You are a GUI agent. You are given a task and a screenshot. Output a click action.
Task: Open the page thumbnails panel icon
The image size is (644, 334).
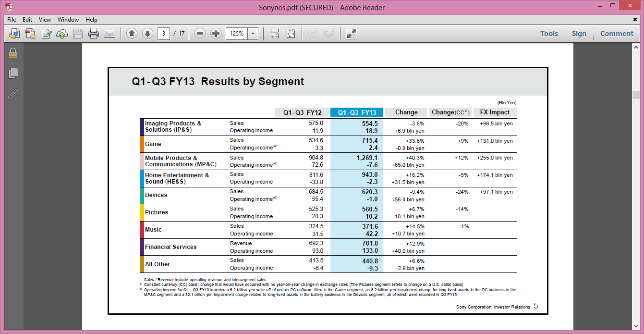pyautogui.click(x=13, y=73)
